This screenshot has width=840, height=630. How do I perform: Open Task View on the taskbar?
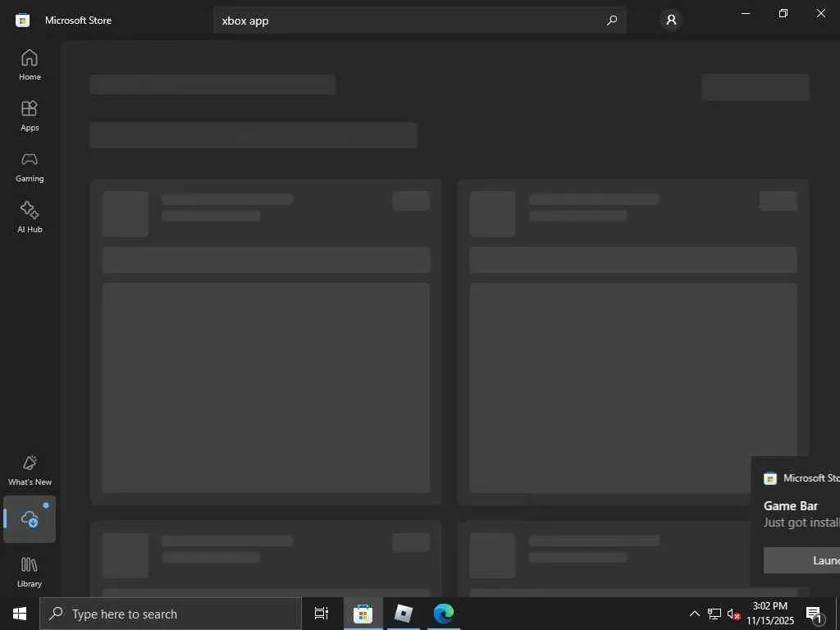pyautogui.click(x=322, y=614)
